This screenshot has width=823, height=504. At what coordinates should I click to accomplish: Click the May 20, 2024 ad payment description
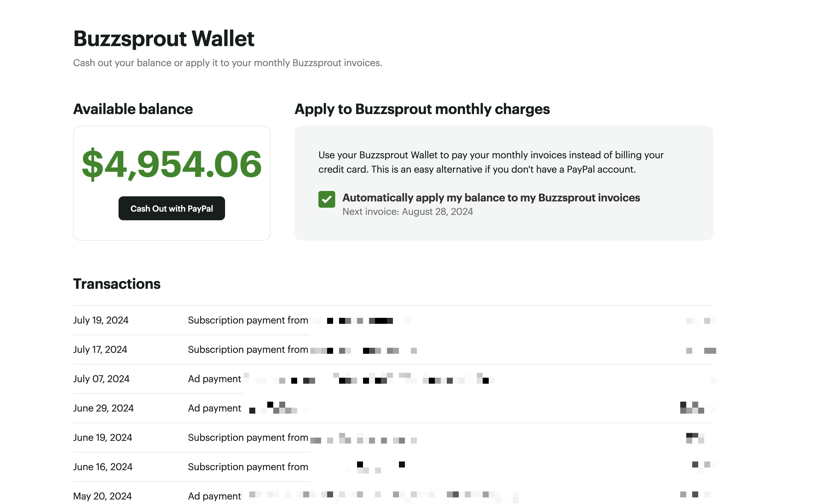click(x=215, y=496)
